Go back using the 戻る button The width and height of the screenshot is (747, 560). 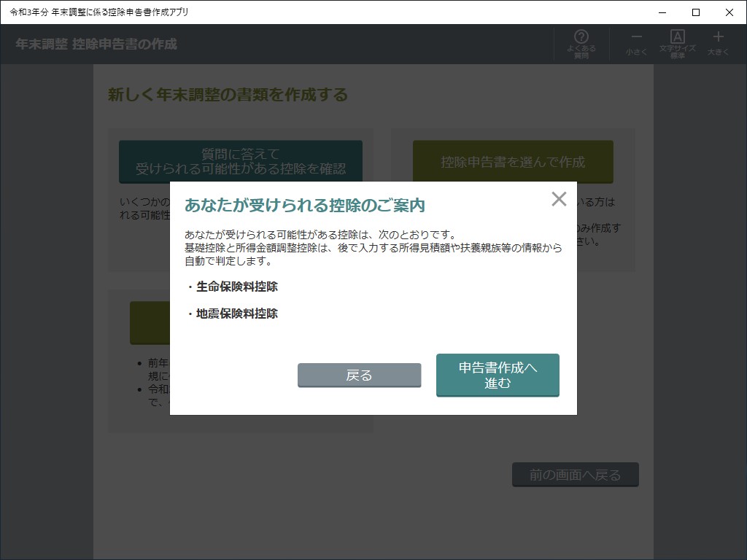click(359, 375)
